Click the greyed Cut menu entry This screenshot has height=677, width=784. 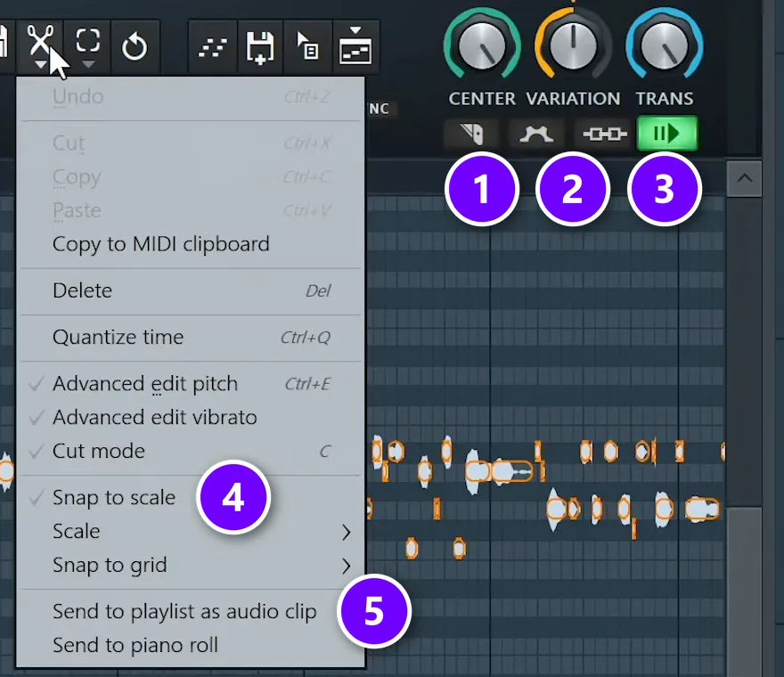191,143
